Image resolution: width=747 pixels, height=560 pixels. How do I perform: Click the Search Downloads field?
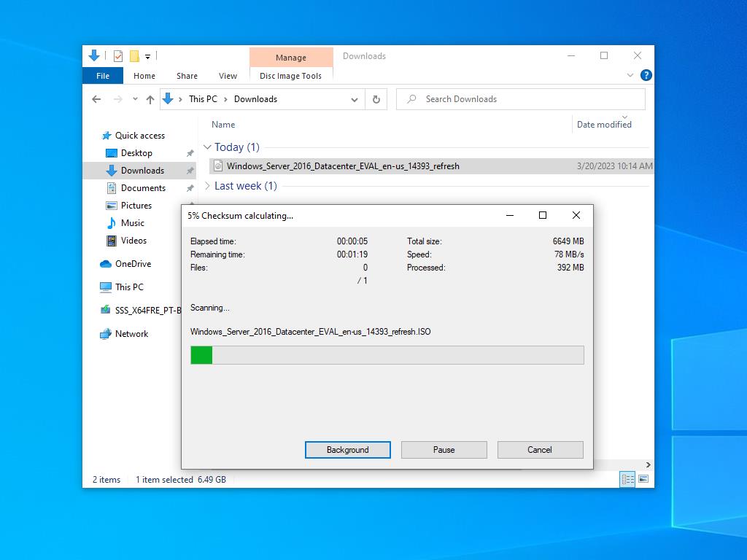pos(525,99)
